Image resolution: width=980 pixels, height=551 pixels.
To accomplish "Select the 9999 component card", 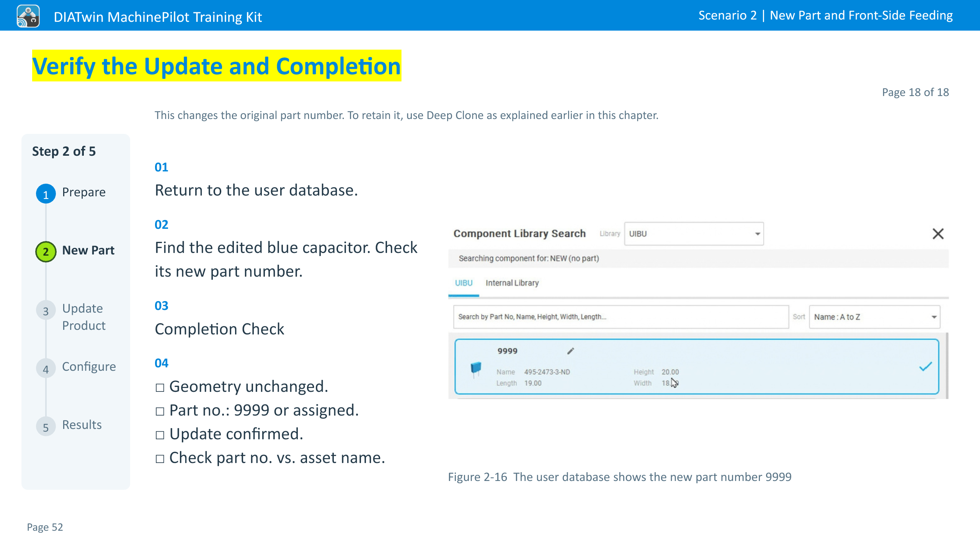I will pos(697,367).
